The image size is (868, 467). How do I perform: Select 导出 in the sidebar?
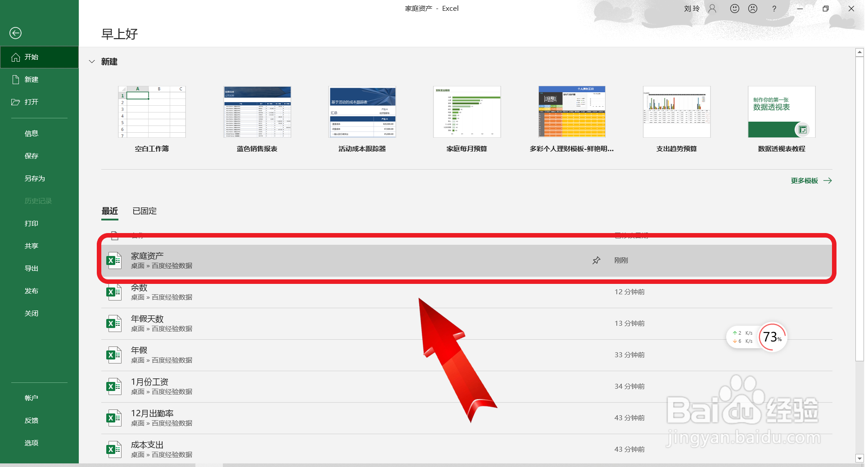[39, 269]
